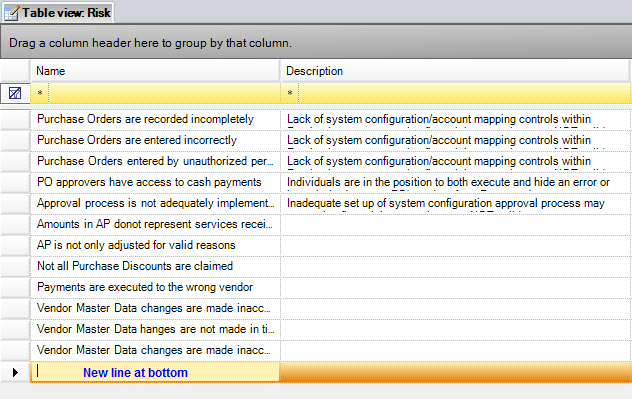Select the Table view: Risk tab

click(x=58, y=12)
